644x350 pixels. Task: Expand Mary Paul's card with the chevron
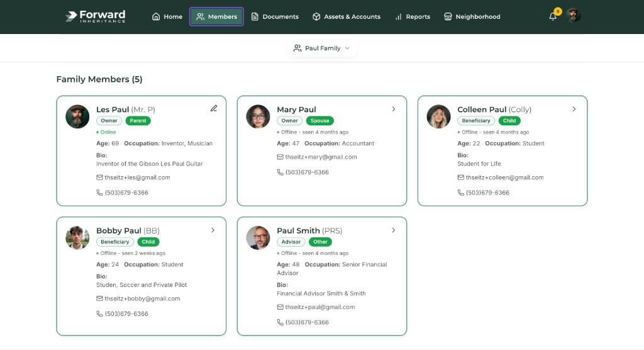[394, 109]
